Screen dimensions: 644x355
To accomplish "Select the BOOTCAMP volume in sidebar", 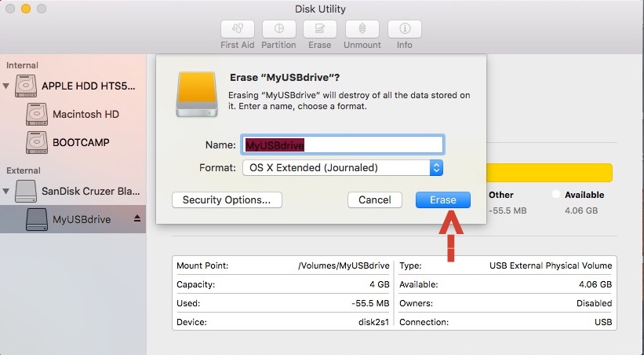I will [81, 142].
